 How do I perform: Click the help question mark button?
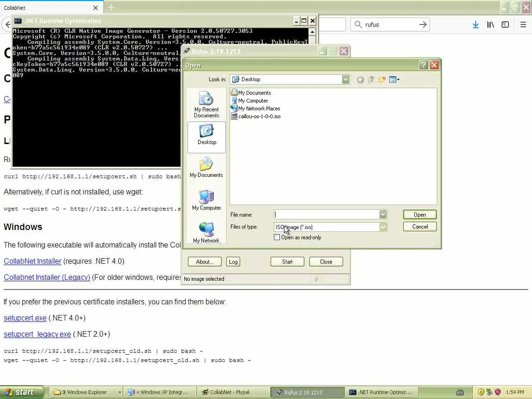(423, 65)
